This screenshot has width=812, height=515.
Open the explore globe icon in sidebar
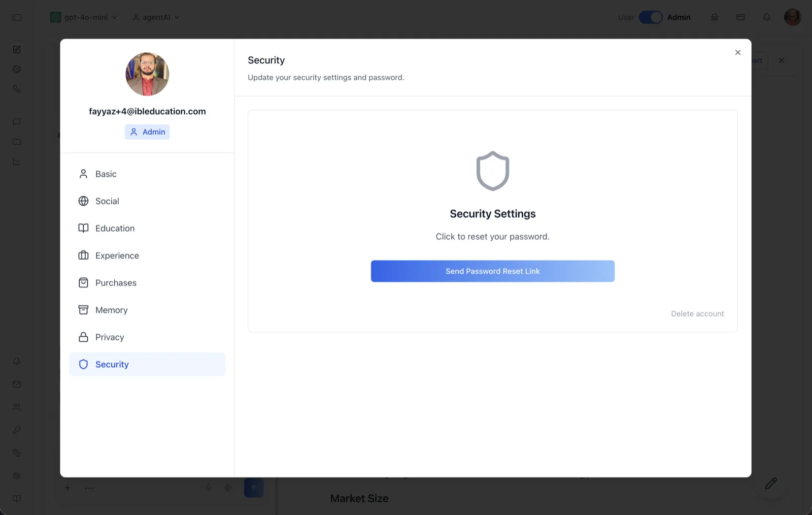pyautogui.click(x=17, y=69)
